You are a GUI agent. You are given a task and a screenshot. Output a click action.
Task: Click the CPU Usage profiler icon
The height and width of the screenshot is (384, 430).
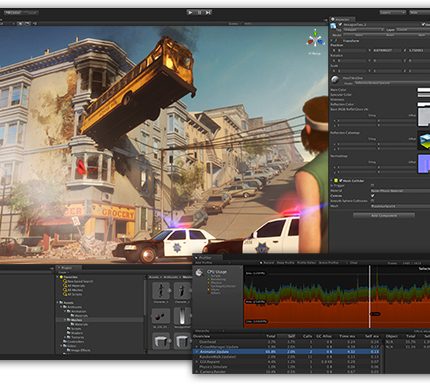(x=199, y=273)
